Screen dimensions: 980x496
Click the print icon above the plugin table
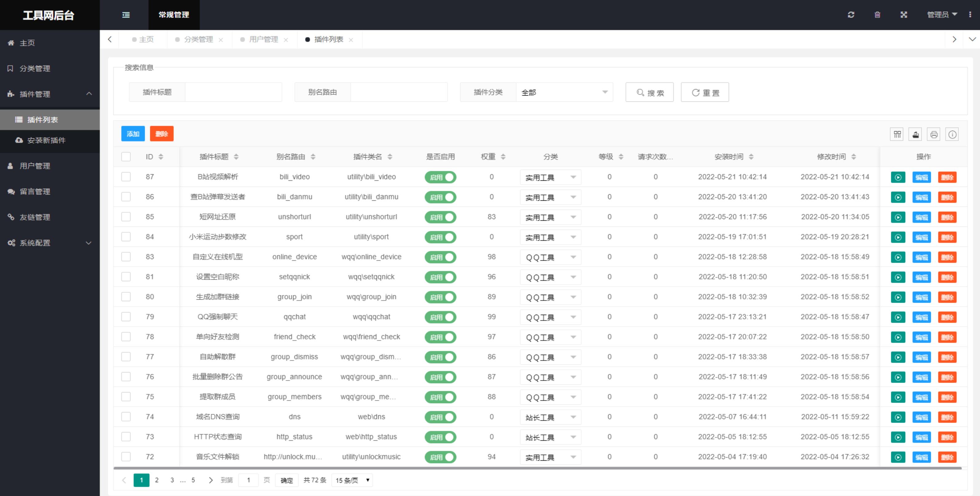[x=934, y=134]
